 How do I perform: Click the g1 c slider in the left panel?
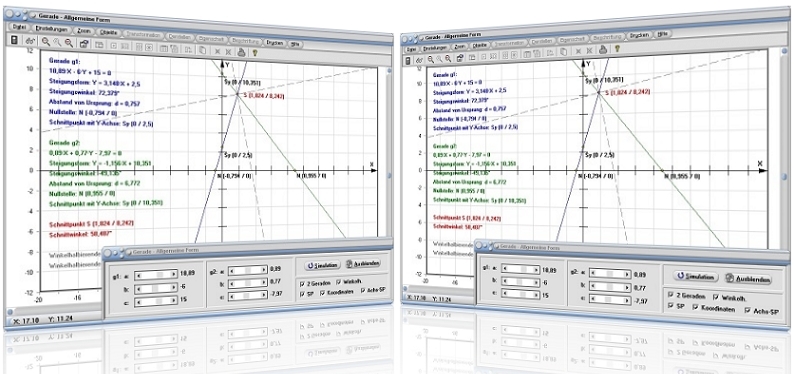pos(156,301)
